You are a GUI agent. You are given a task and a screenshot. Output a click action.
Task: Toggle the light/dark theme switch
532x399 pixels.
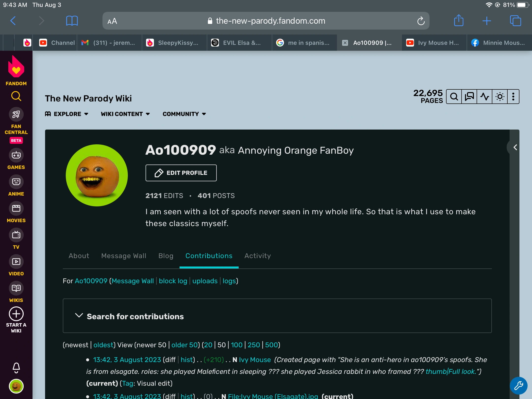tap(500, 97)
